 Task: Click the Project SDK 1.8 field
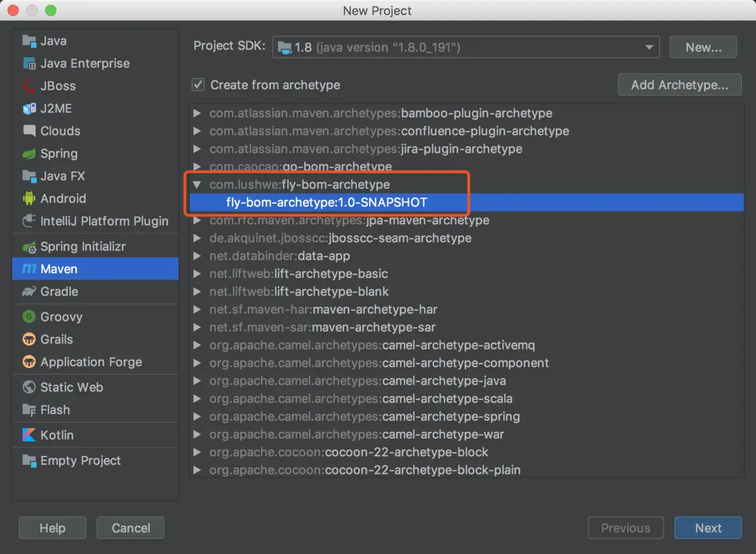click(466, 48)
